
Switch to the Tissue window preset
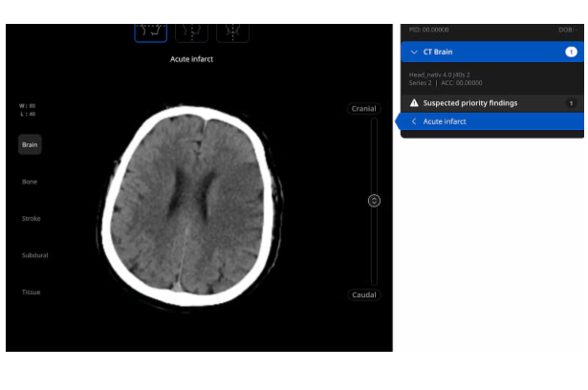click(x=31, y=292)
